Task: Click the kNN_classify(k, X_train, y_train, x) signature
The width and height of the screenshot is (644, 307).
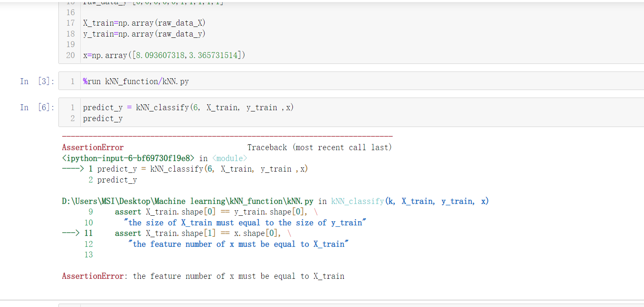Action: (410, 201)
